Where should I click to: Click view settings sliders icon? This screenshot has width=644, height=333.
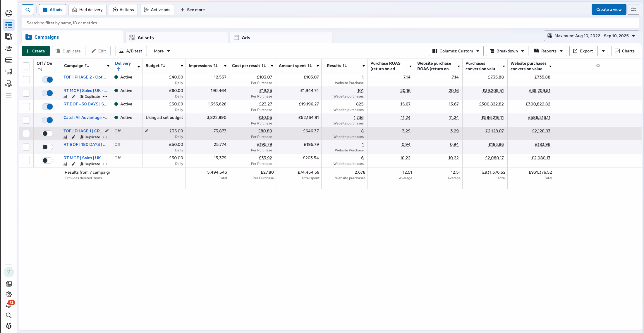pyautogui.click(x=633, y=10)
